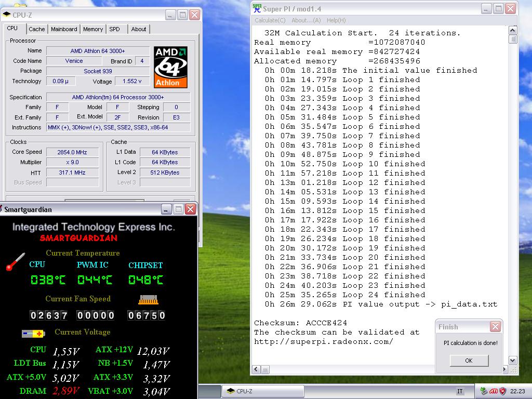
Task: Click the Super PI vertical scrollbar down arrow
Action: point(513,361)
